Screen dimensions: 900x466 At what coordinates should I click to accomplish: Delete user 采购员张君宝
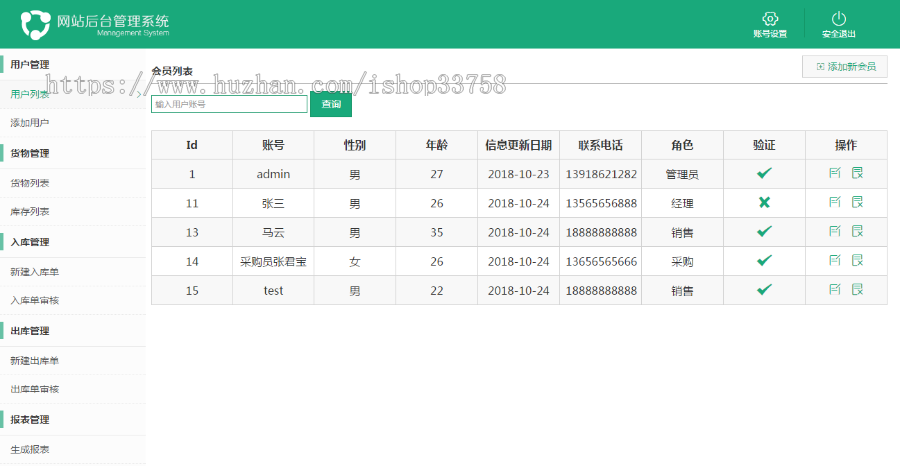(x=857, y=261)
